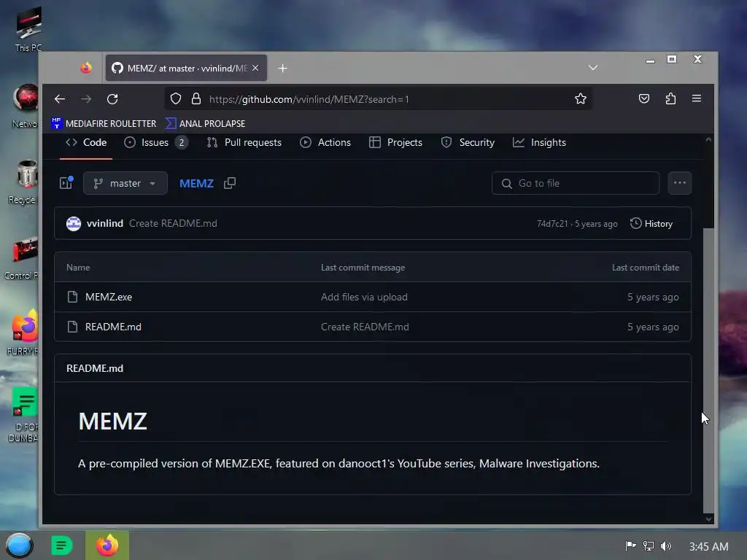Click the page URL in the address bar

coord(309,99)
